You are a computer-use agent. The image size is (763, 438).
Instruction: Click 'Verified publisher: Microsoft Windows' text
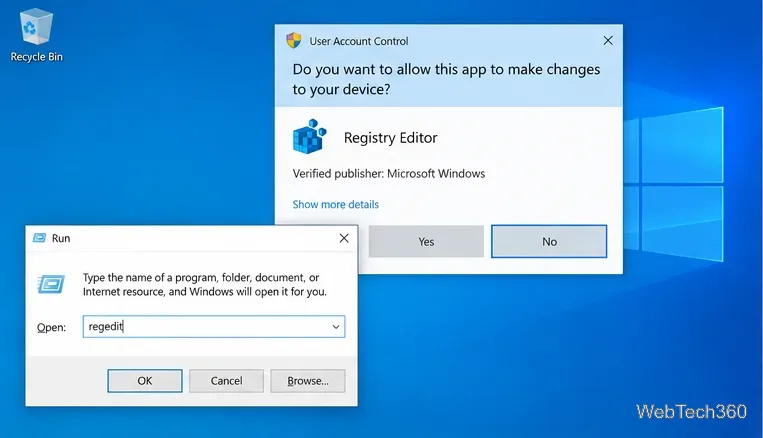tap(389, 174)
